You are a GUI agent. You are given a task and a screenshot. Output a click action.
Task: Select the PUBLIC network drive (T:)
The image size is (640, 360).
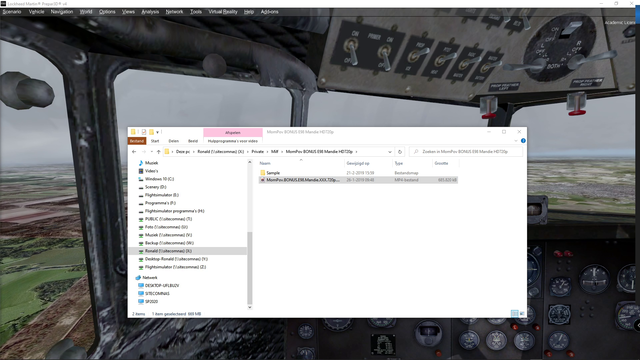point(168,219)
